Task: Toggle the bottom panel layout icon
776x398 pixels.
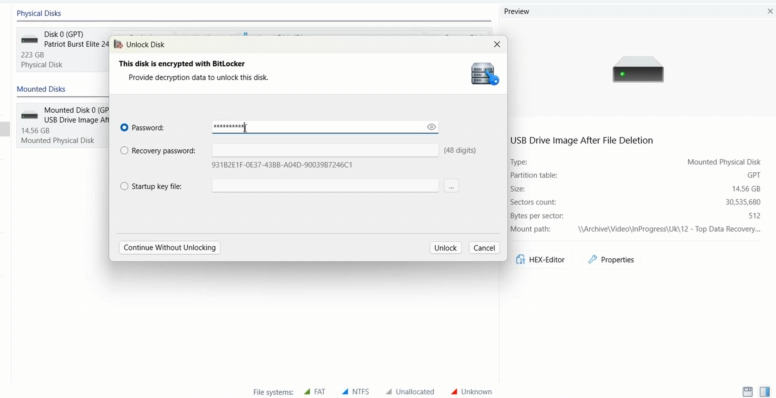Action: coord(748,392)
